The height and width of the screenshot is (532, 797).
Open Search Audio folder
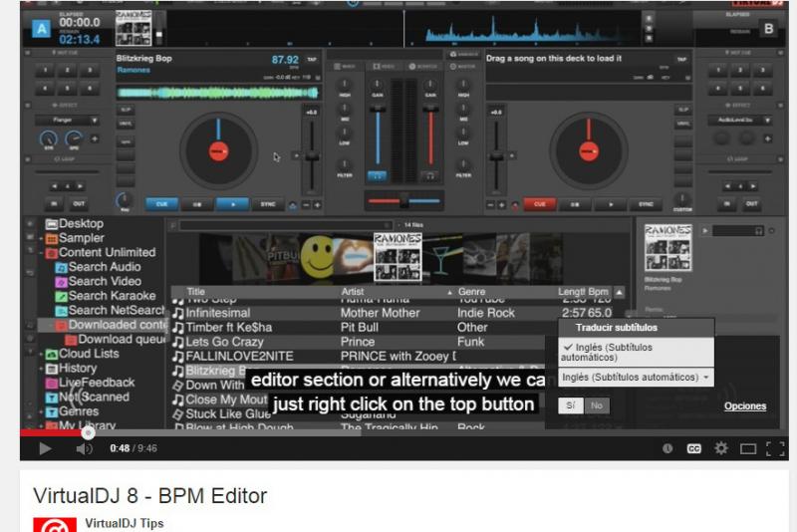tap(98, 267)
